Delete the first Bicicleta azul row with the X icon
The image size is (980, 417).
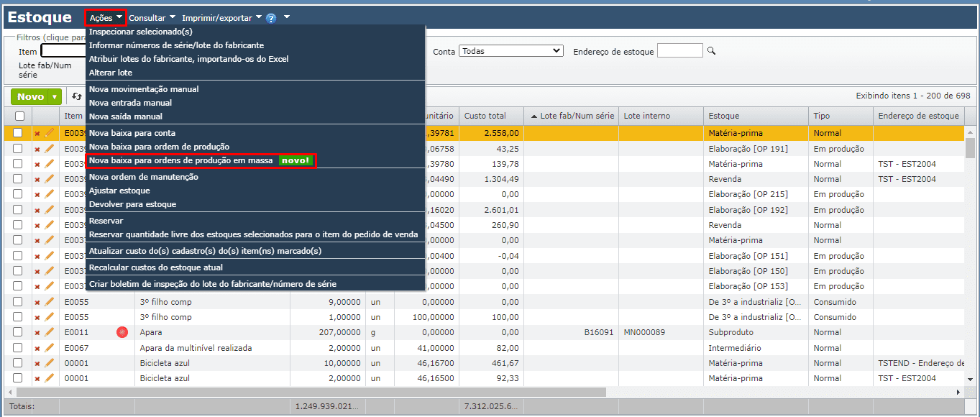37,364
